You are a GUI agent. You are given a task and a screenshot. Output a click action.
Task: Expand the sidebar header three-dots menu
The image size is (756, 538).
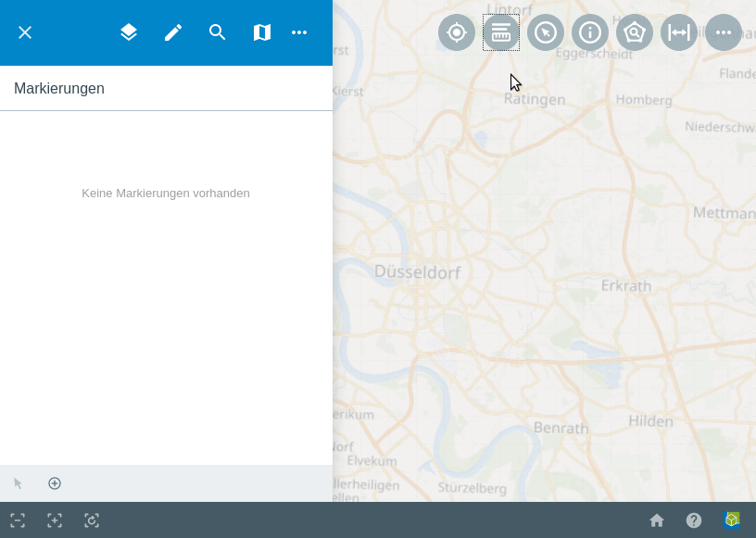coord(299,32)
